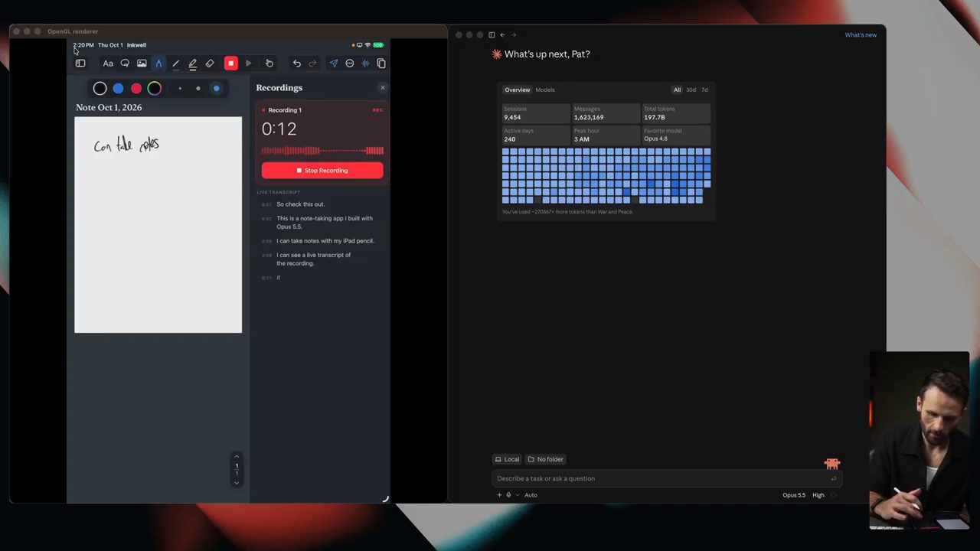This screenshot has height=551, width=980.
Task: Open the Local environment selector
Action: pos(507,459)
